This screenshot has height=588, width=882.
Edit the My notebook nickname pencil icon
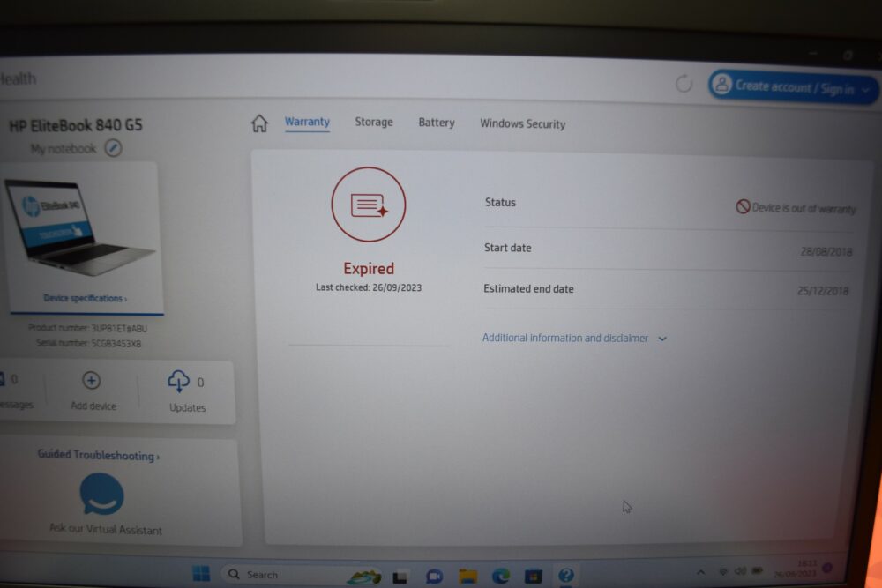[113, 148]
